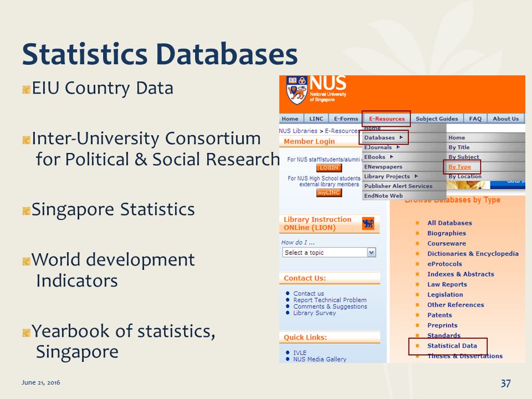The width and height of the screenshot is (532, 399).
Task: Open the E-Forms tab
Action: [346, 119]
